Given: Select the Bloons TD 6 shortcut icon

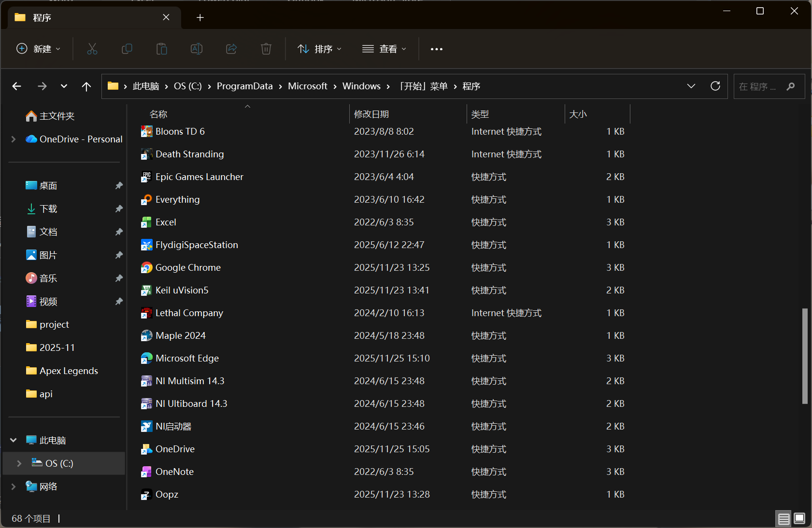Looking at the screenshot, I should coord(146,132).
